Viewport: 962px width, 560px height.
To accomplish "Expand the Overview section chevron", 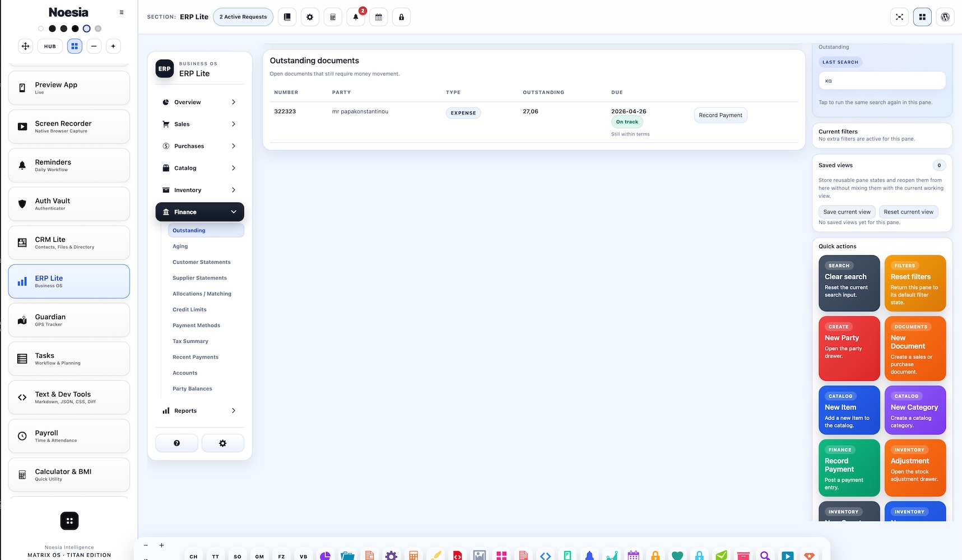I will 234,102.
